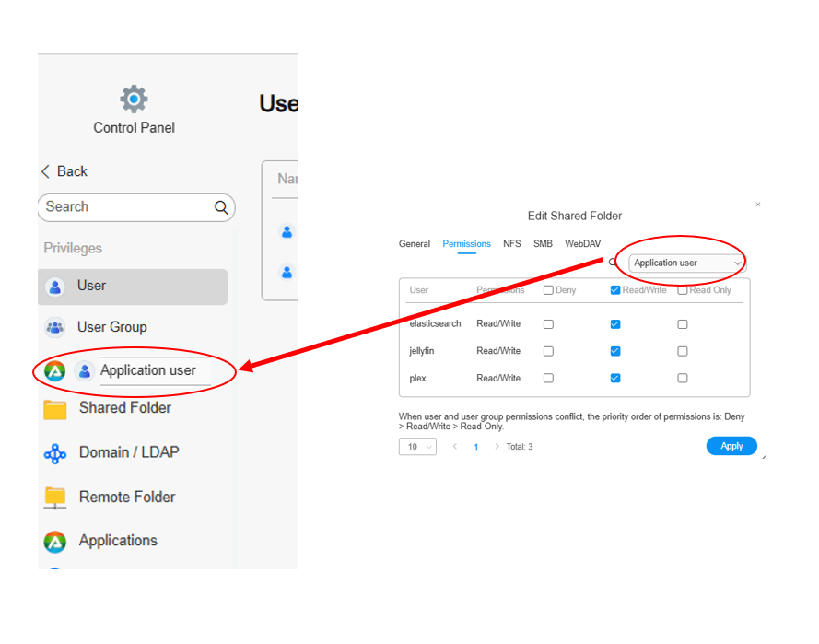Screen dimensions: 819x644
Task: Check Read Only for elasticsearch
Action: click(682, 324)
